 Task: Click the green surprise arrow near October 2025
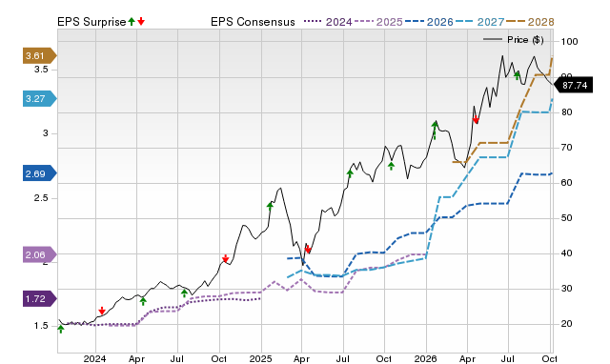392,166
